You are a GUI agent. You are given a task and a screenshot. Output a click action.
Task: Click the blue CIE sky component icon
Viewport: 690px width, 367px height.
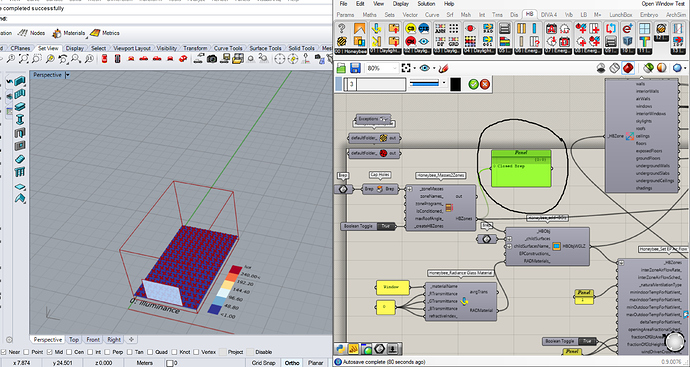pos(424,29)
